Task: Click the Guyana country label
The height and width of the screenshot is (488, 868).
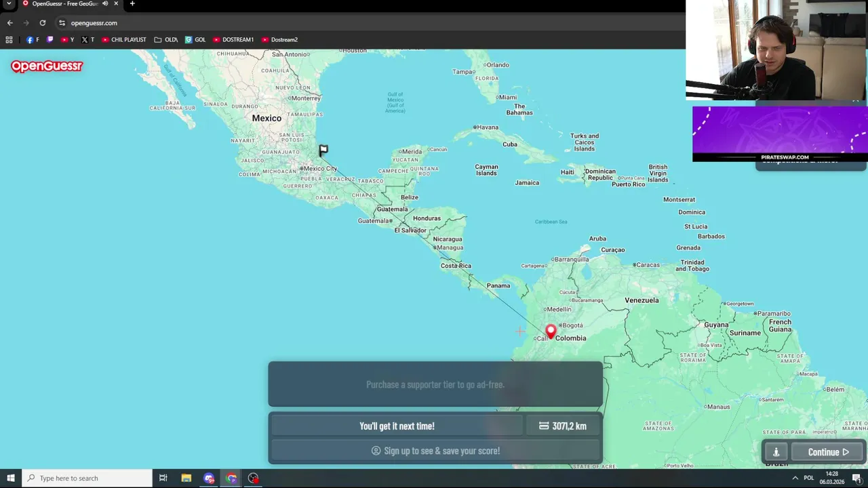Action: (716, 325)
